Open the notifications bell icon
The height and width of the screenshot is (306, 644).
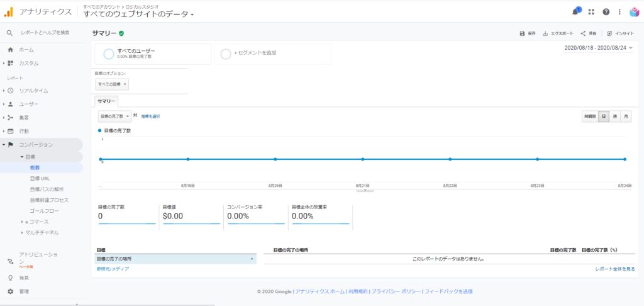pos(576,11)
